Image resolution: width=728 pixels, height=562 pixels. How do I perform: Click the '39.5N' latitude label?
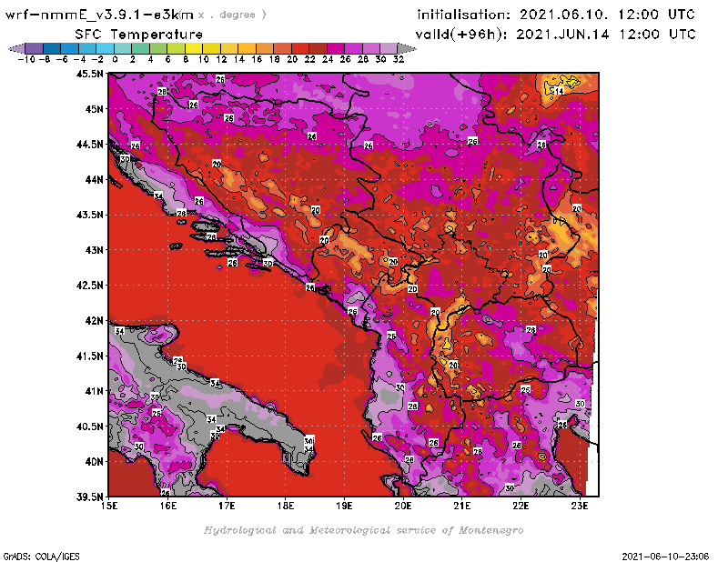pos(89,497)
